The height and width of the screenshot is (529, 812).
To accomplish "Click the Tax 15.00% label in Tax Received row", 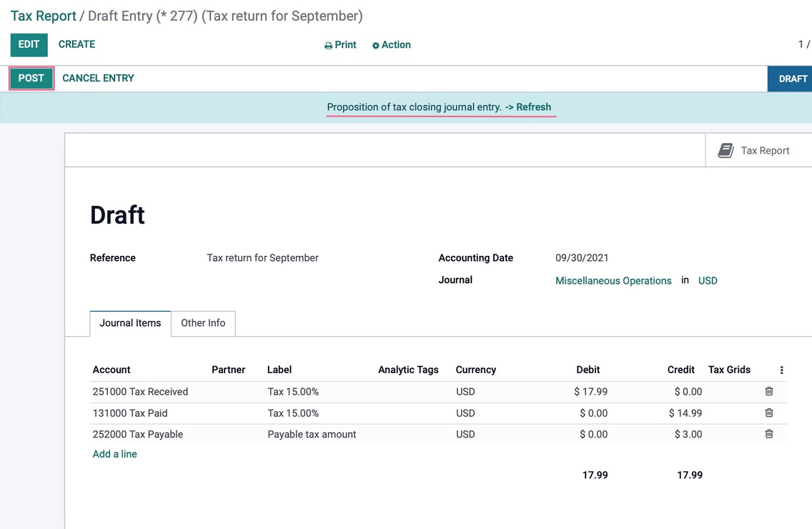I will [x=293, y=392].
